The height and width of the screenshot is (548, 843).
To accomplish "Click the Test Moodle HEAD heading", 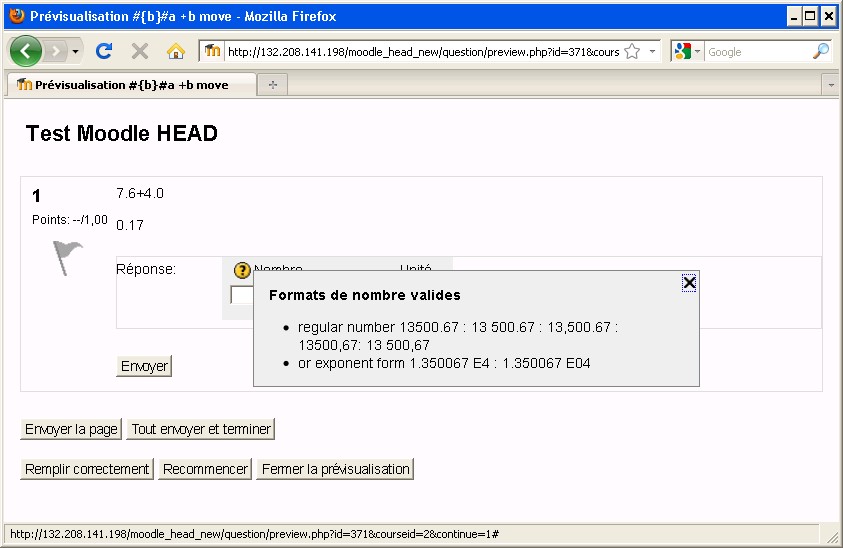I will 122,133.
